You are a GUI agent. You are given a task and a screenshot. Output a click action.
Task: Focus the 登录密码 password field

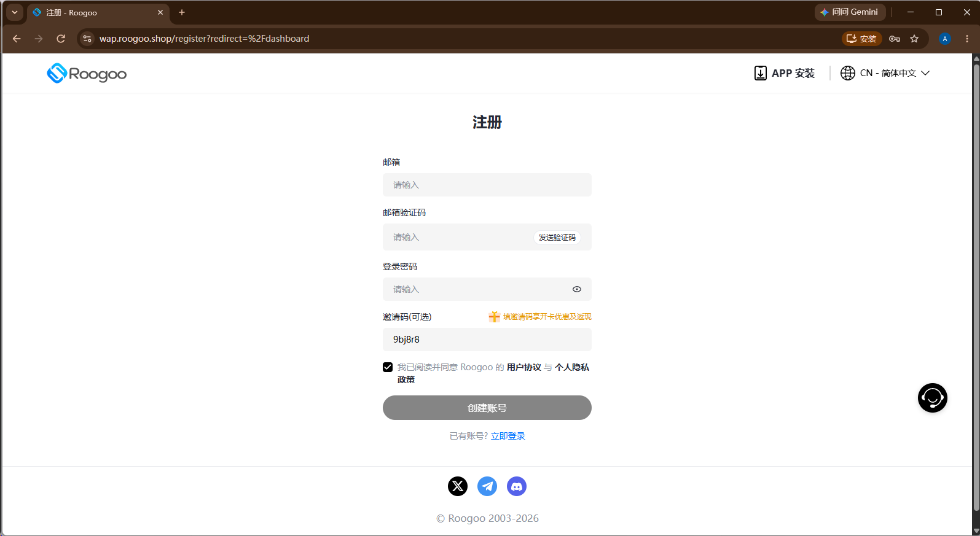[x=487, y=289]
